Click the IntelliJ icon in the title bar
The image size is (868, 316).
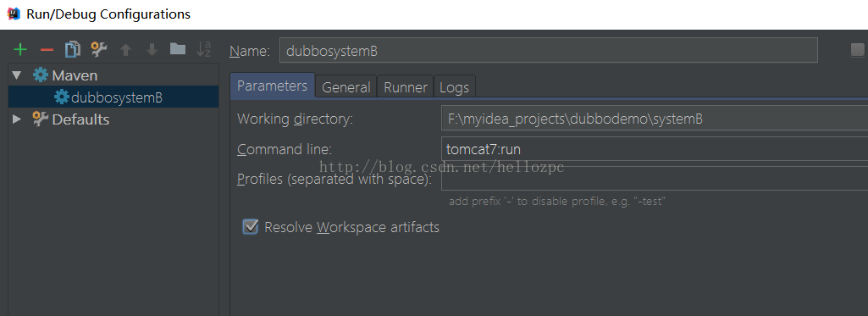[14, 14]
